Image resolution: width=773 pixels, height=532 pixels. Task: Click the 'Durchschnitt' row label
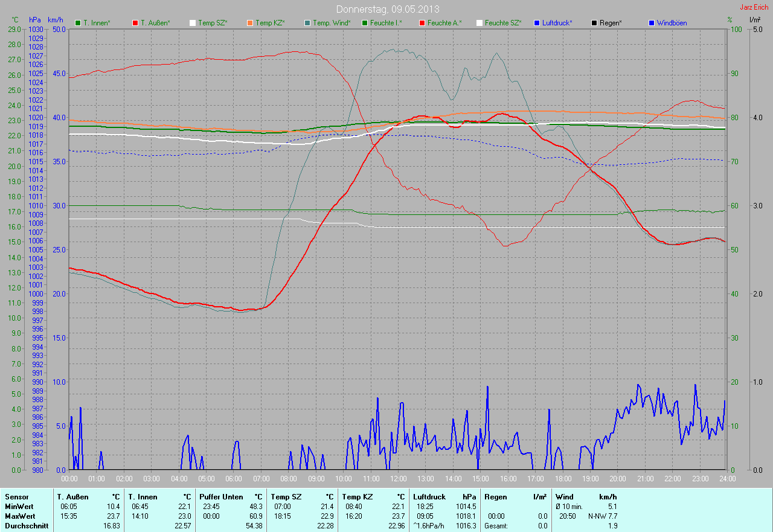(x=26, y=526)
